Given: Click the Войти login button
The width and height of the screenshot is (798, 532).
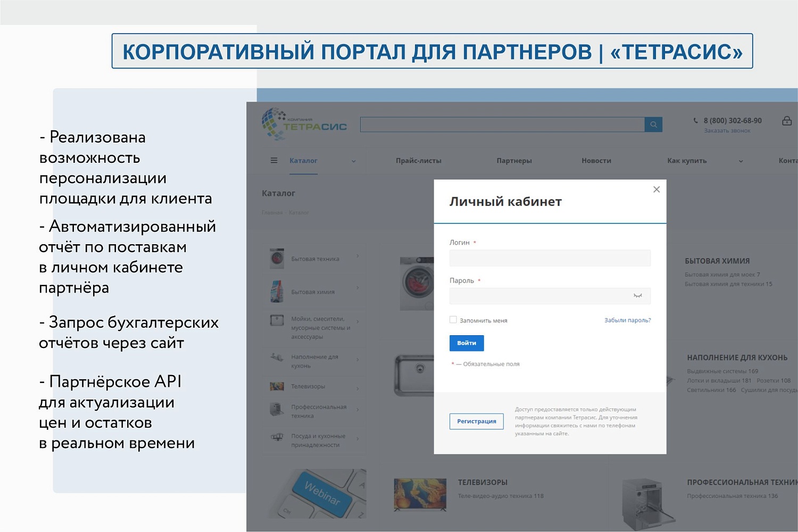Looking at the screenshot, I should click(467, 343).
